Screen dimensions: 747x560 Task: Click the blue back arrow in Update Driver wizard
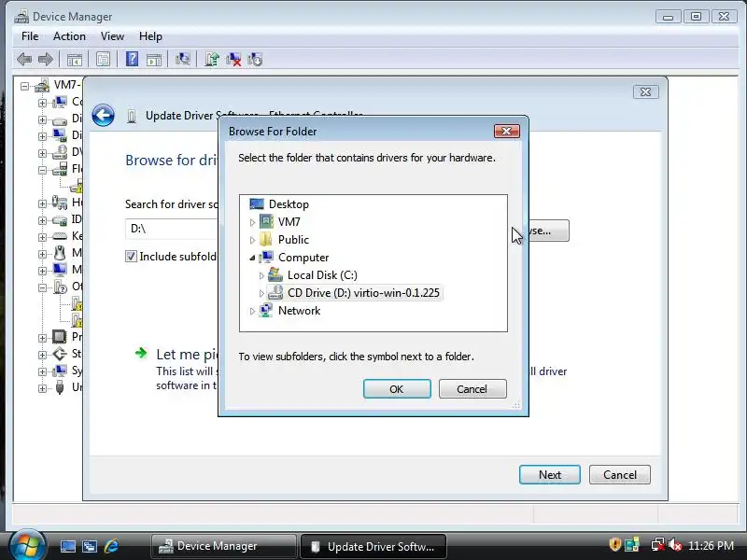[x=103, y=115]
